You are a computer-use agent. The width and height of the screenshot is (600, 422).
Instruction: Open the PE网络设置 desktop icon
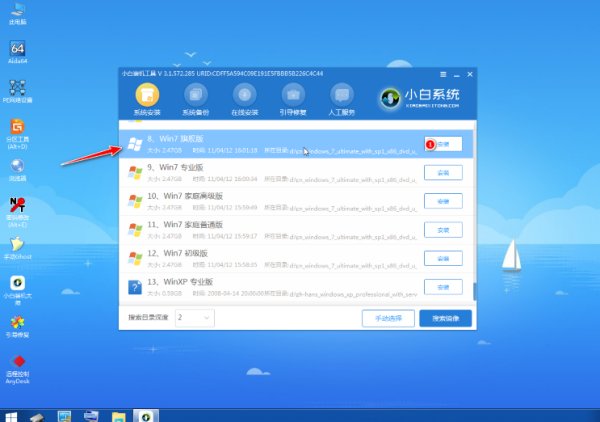point(18,91)
